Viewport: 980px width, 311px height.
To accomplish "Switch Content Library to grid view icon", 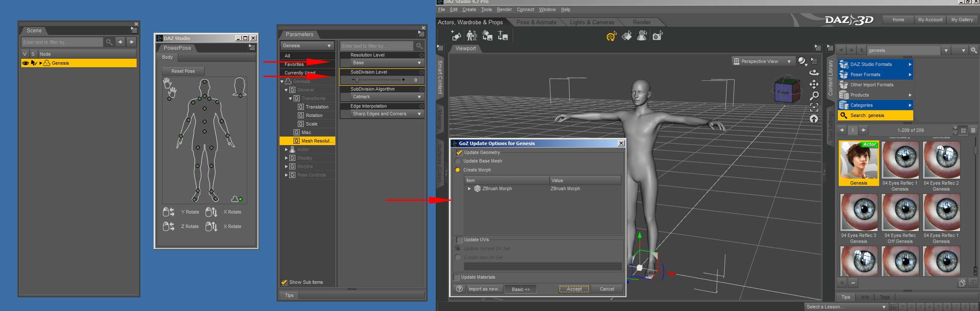I will click(963, 130).
